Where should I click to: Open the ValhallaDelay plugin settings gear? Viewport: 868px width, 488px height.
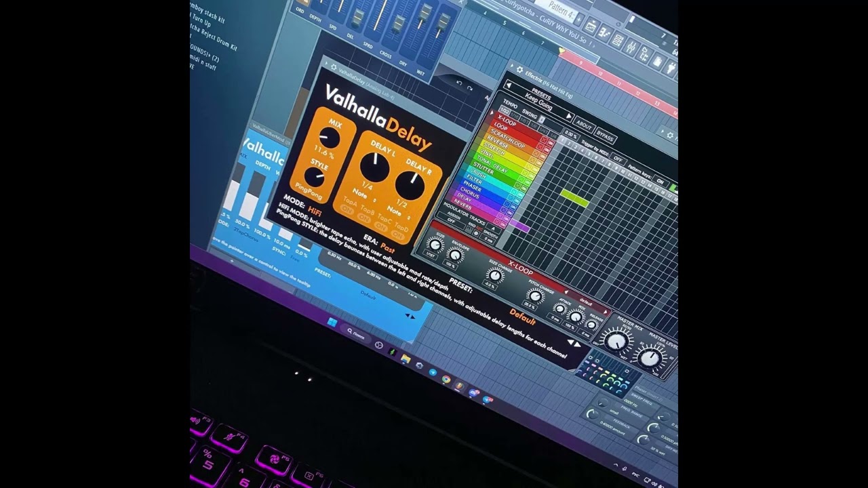(x=334, y=66)
